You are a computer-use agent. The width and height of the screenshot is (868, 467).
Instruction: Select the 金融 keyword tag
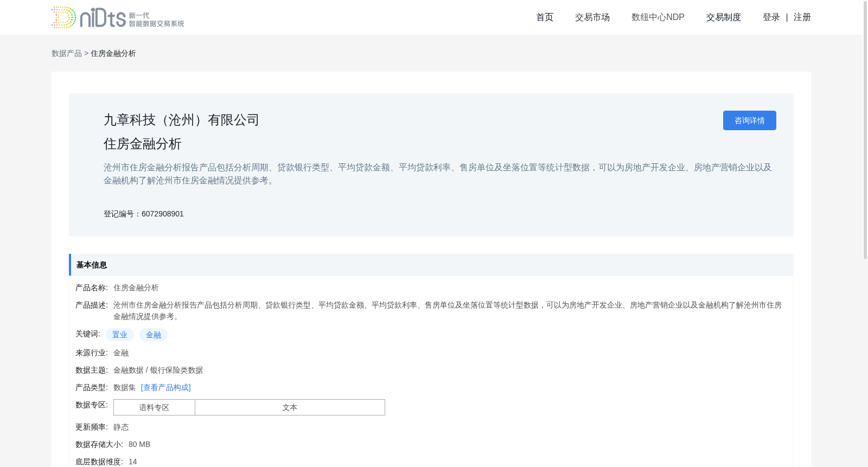coord(154,335)
